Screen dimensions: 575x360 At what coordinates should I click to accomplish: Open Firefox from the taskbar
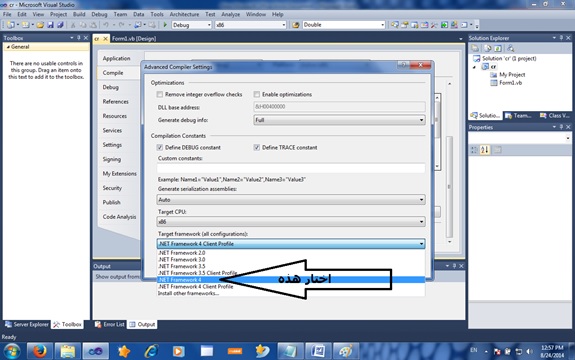(x=40, y=352)
